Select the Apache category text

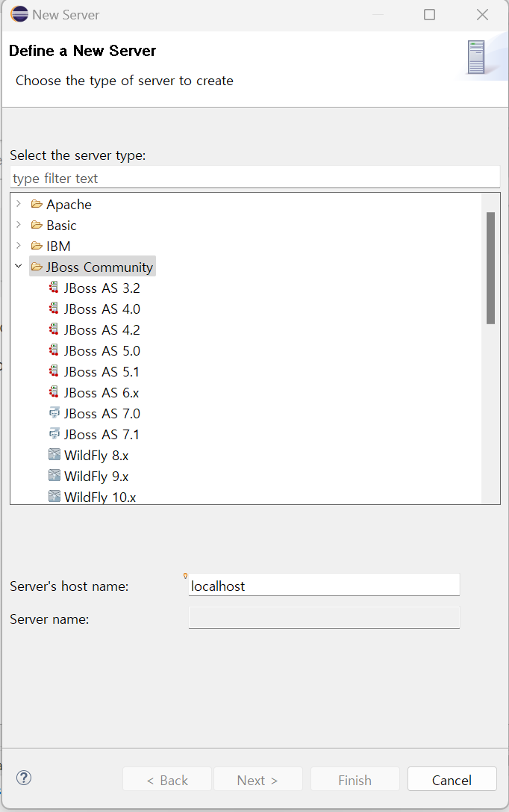69,205
